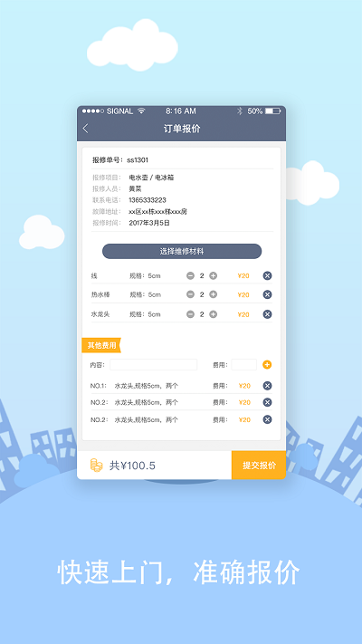The image size is (362, 644).
Task: Remove the 线 material row
Action: (267, 276)
